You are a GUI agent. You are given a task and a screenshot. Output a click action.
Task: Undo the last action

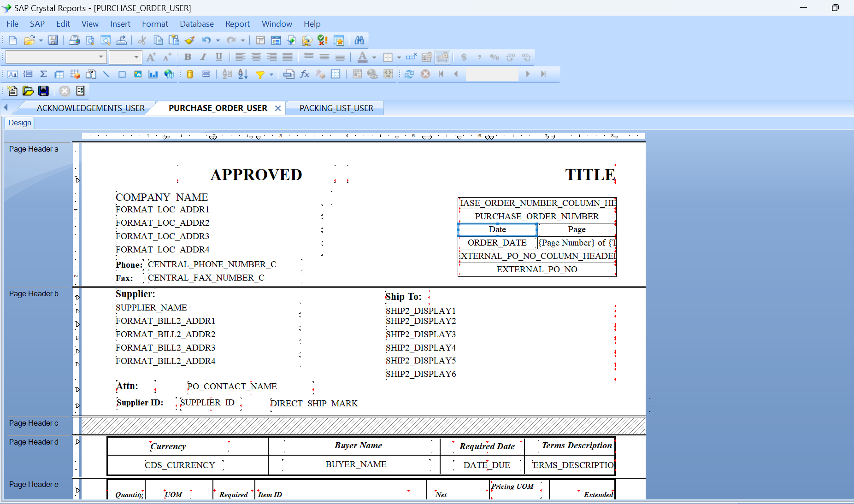coord(206,41)
